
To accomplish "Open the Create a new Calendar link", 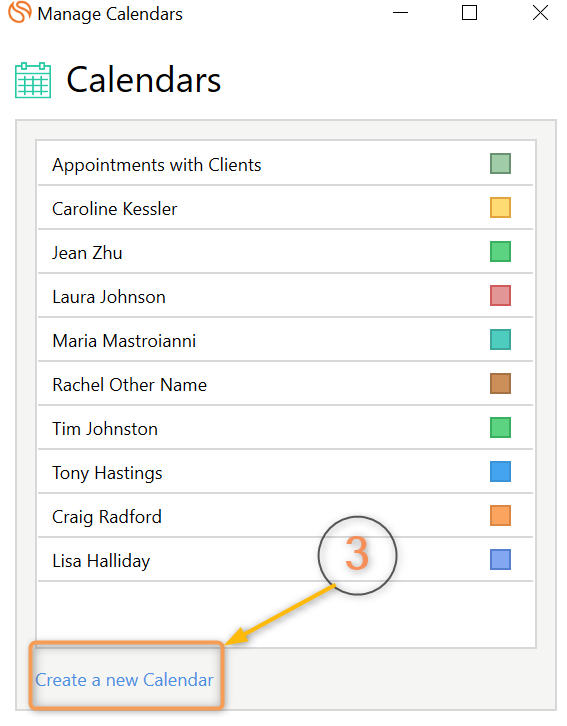I will 125,680.
